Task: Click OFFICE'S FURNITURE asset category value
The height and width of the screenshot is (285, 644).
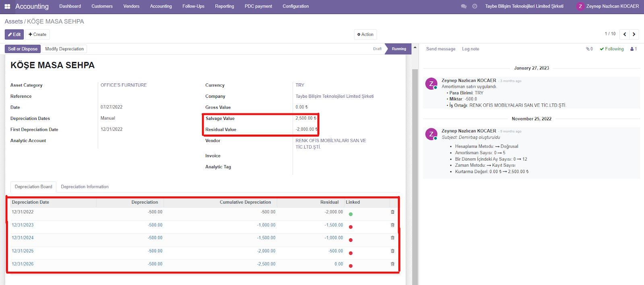Action: (x=124, y=85)
